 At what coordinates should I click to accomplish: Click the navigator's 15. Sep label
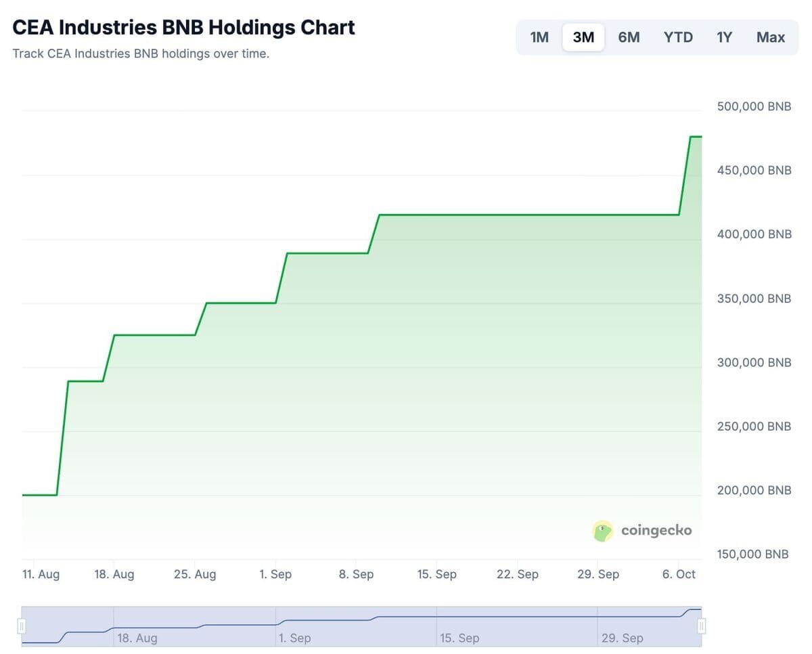(459, 638)
